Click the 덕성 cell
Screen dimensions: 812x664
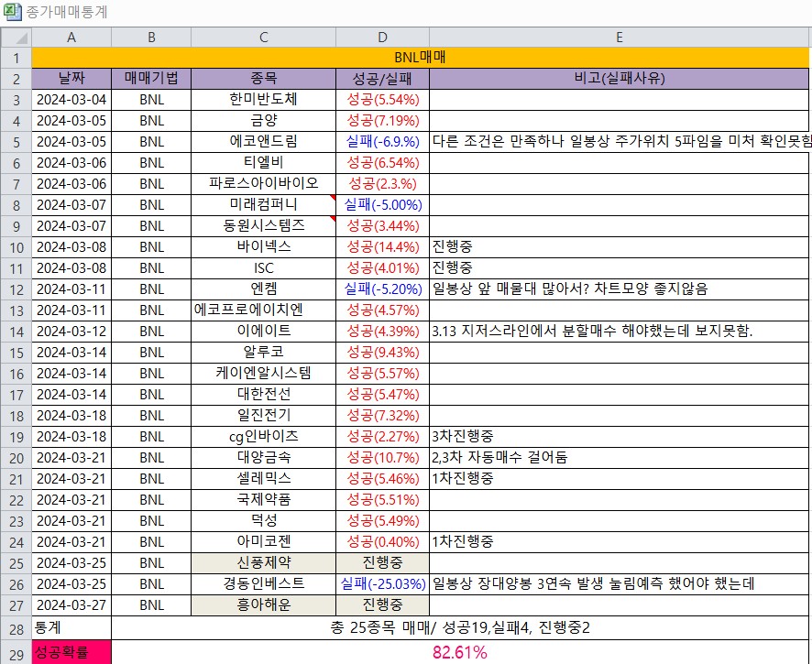pyautogui.click(x=264, y=521)
